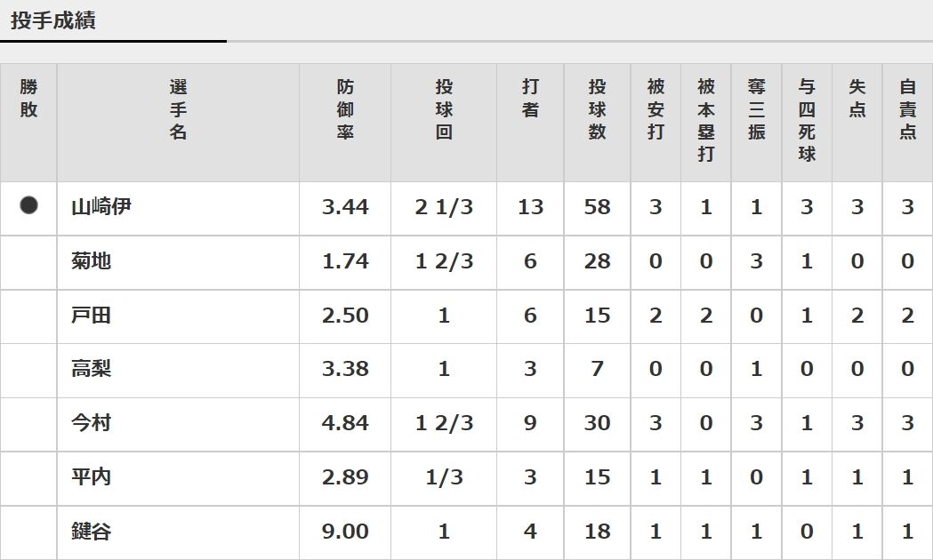
Task: Click 山崎伊's ERA value 3.44
Action: (x=345, y=207)
